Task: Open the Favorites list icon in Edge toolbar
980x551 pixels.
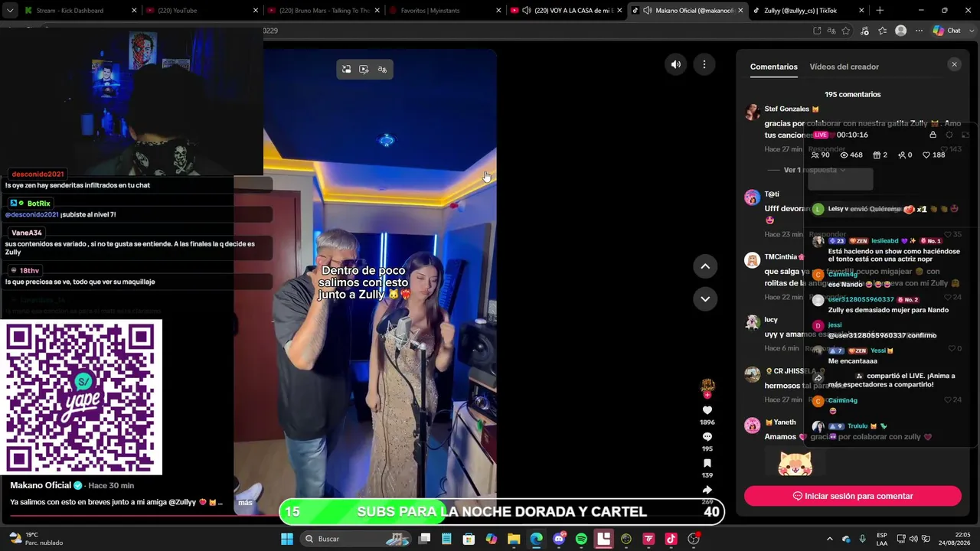Action: point(883,31)
